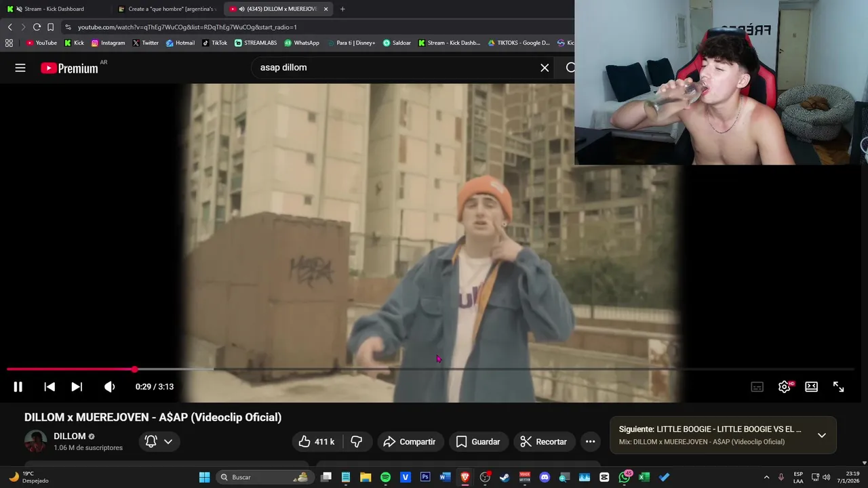Open the taskbar volume control
868x488 pixels.
[826, 477]
